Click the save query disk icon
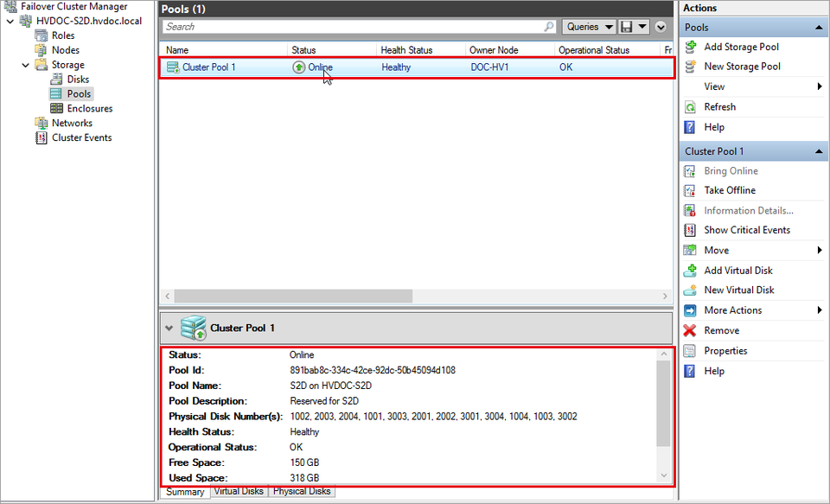This screenshot has width=830, height=504. pyautogui.click(x=627, y=27)
